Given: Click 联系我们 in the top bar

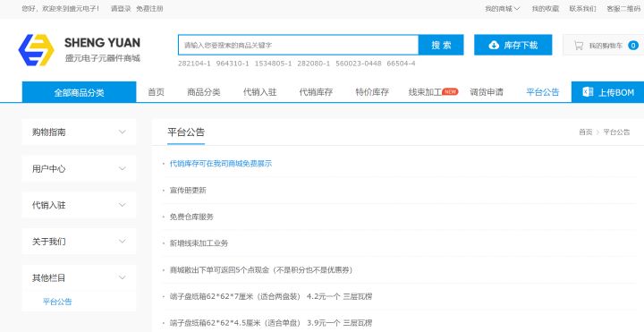Looking at the screenshot, I should pos(582,9).
